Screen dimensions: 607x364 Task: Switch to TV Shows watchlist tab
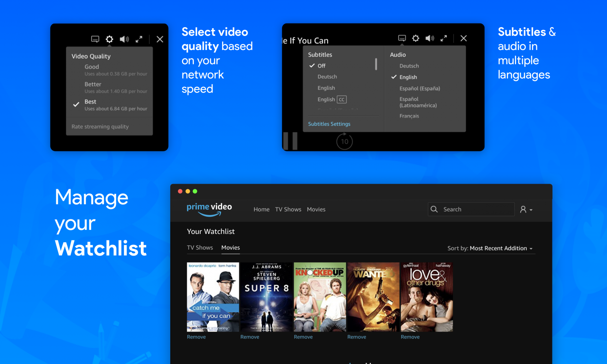(x=200, y=248)
